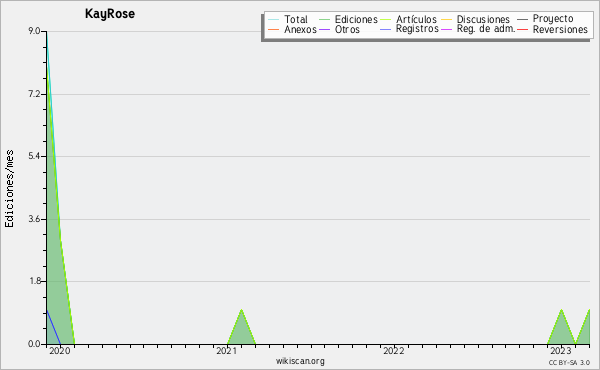This screenshot has width=600, height=370.
Task: Click the wikiscan.org source text
Action: (300, 361)
